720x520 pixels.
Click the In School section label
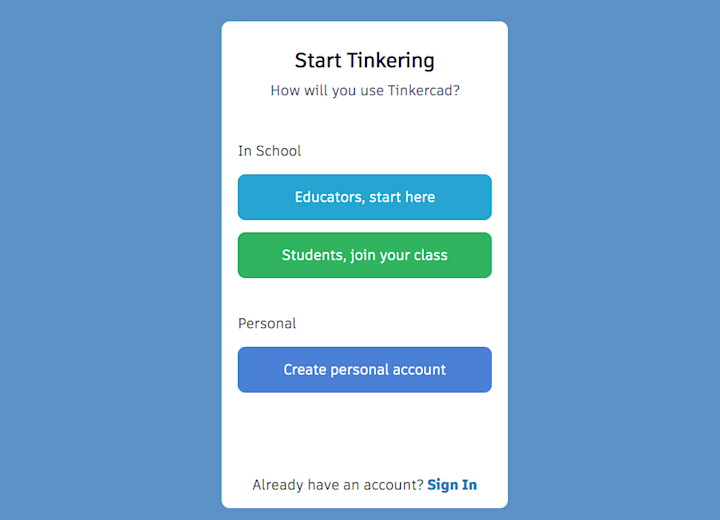tap(269, 151)
